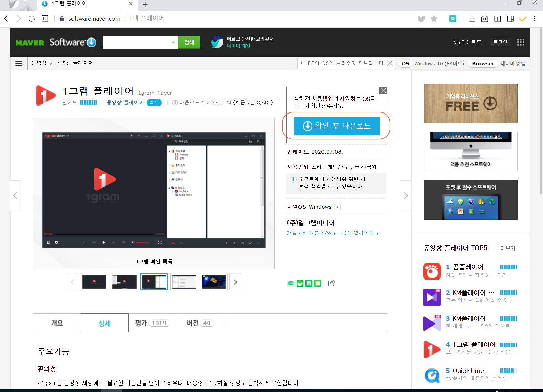Click the Software download logo

click(x=73, y=42)
